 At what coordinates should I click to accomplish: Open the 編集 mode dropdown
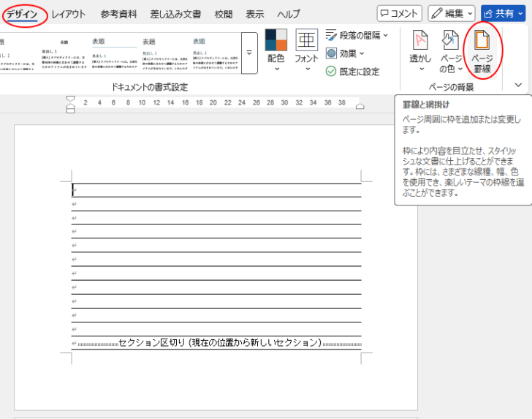(x=452, y=14)
